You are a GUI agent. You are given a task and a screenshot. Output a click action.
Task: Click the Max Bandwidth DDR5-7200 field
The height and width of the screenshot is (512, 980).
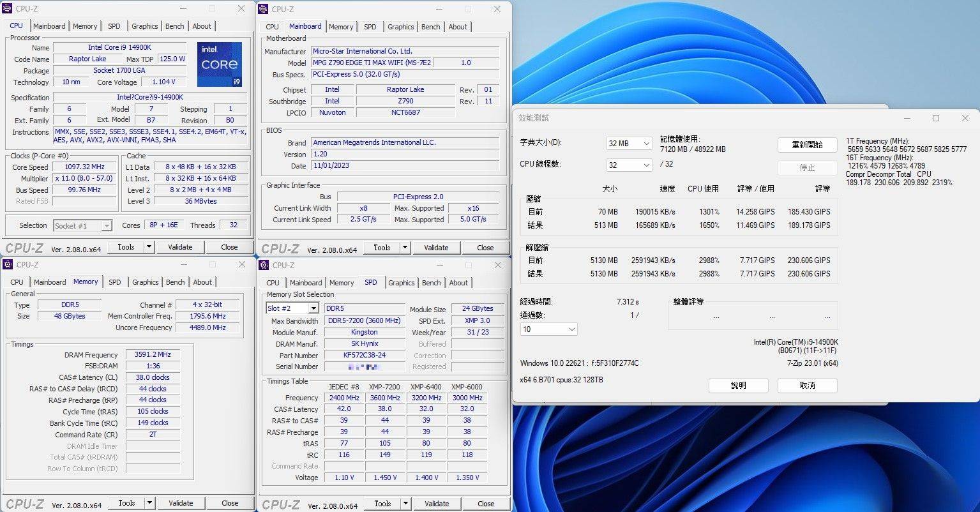365,321
